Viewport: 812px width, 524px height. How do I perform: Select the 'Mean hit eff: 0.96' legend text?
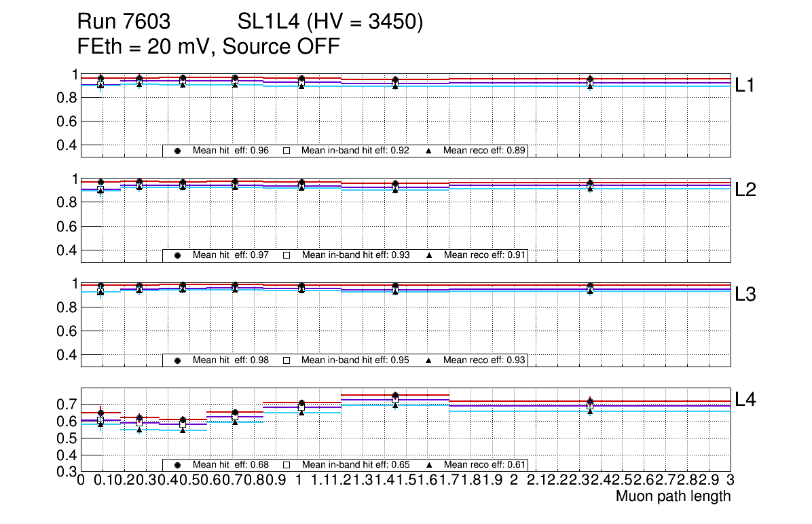[x=231, y=151]
